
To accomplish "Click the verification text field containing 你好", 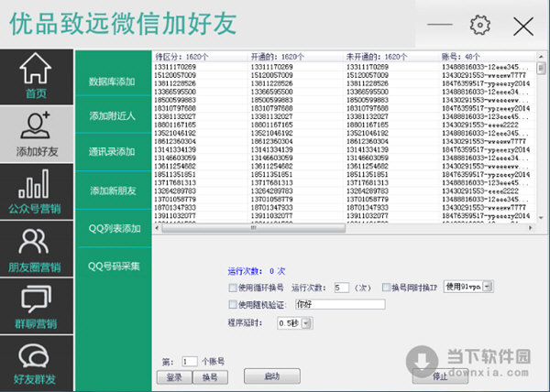I will (340, 304).
